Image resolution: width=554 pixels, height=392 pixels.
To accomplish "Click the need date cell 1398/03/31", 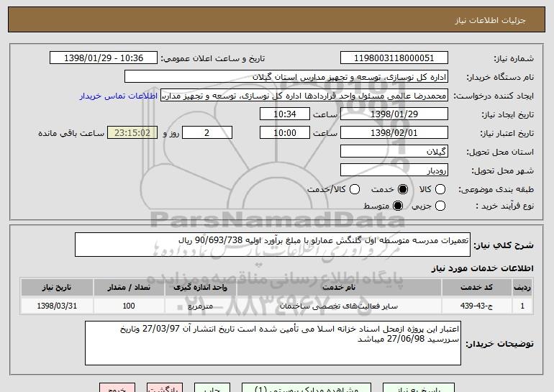I will click(x=57, y=306).
